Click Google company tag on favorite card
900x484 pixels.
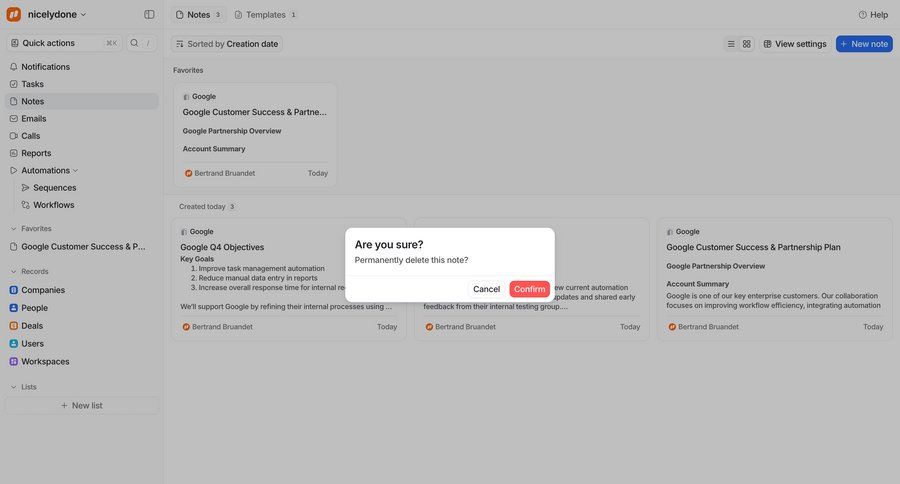coord(199,96)
